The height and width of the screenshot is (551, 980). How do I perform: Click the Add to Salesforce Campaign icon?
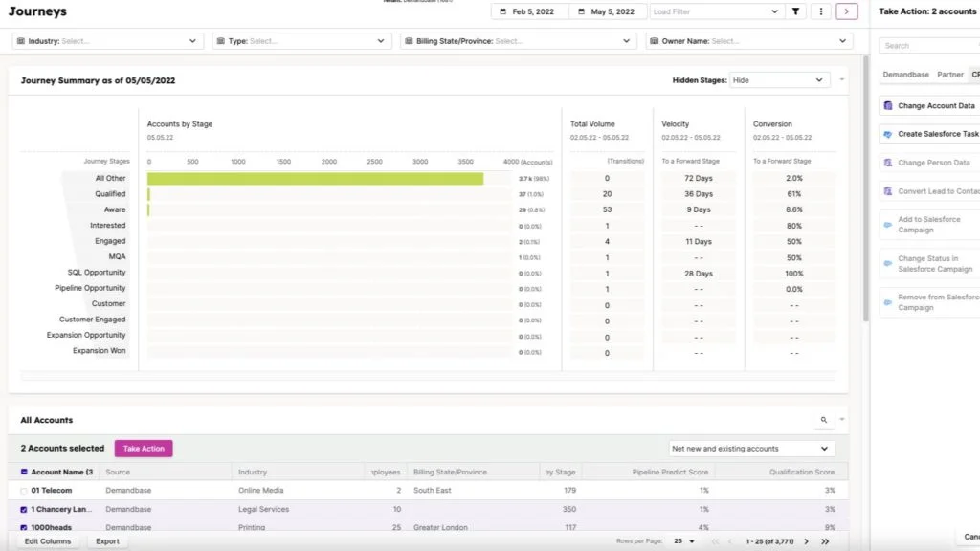point(888,225)
